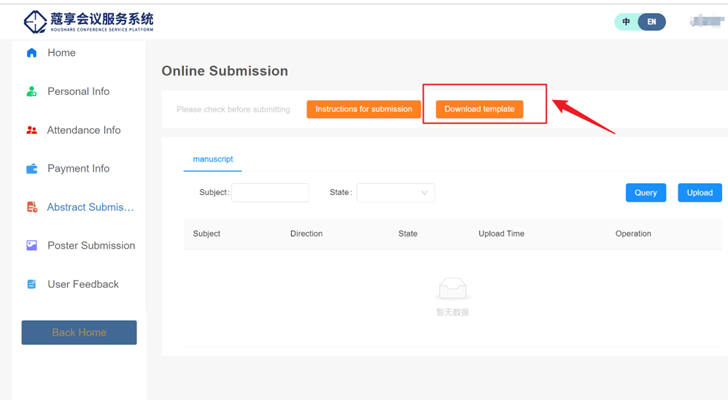Click the Personal Info person icon
The image size is (728, 400).
click(x=32, y=92)
